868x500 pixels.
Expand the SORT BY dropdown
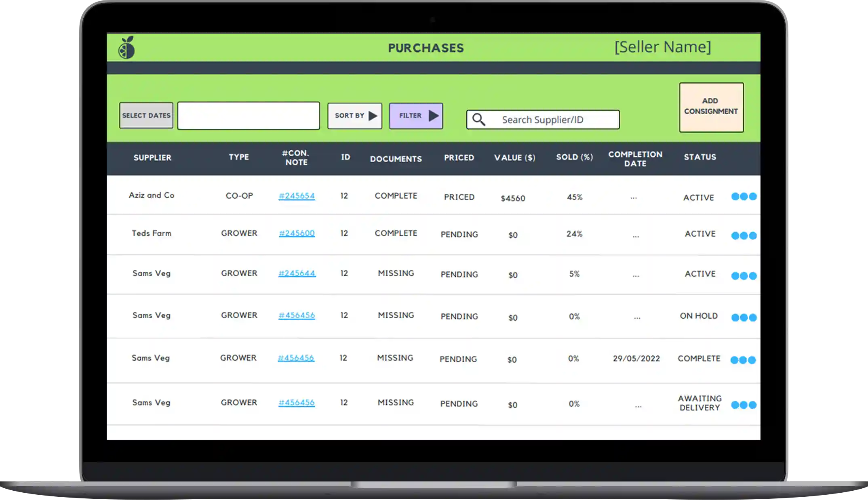coord(355,116)
